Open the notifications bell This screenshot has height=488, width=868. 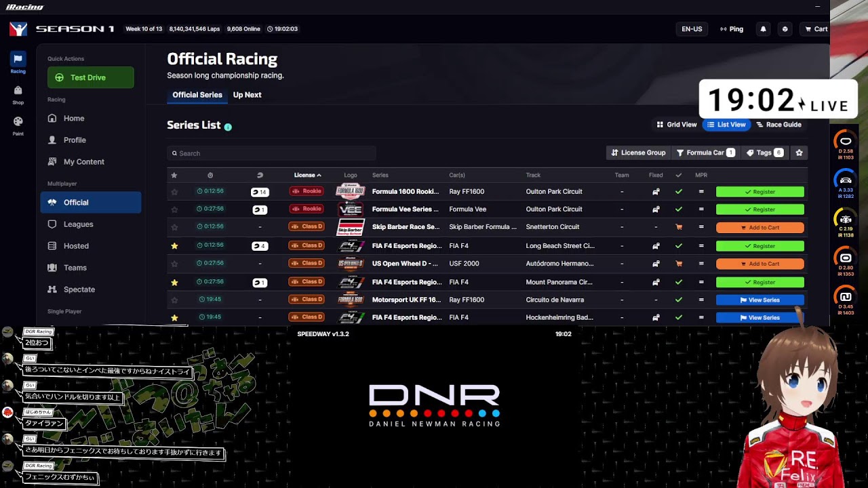click(x=763, y=29)
